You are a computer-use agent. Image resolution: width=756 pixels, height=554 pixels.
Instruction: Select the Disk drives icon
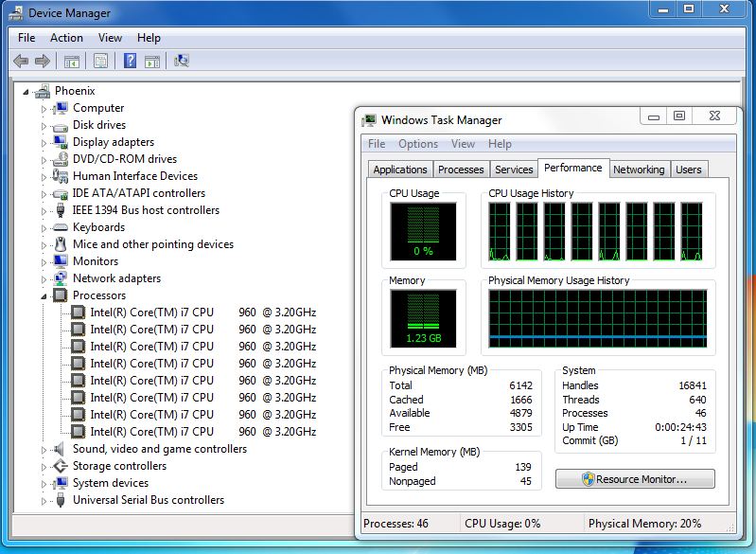click(61, 126)
